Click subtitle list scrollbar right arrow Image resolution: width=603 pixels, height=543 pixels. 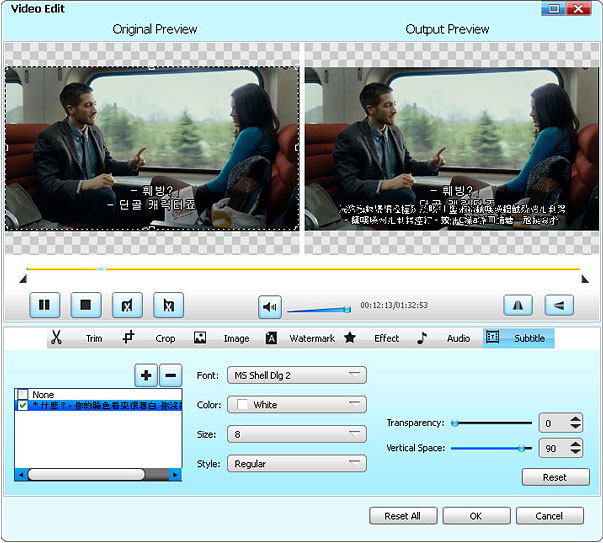click(175, 475)
